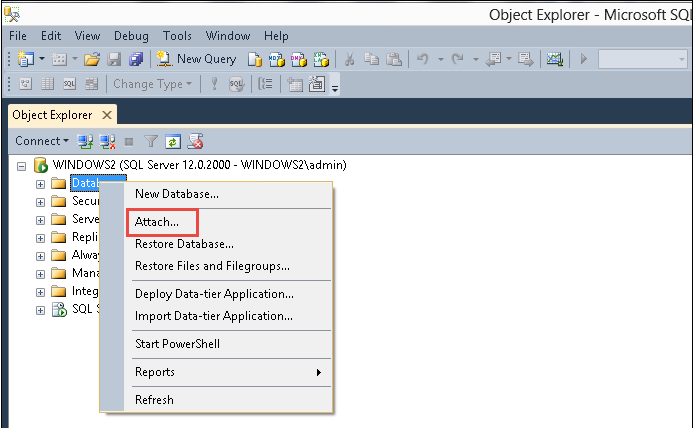Click the Add Group By icon

[265, 84]
